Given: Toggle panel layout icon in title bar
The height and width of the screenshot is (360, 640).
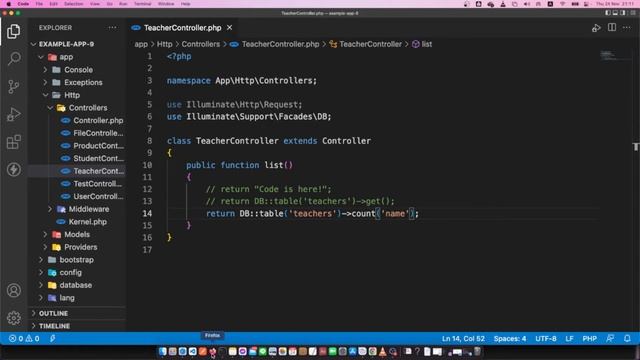Looking at the screenshot, I should pos(615,13).
